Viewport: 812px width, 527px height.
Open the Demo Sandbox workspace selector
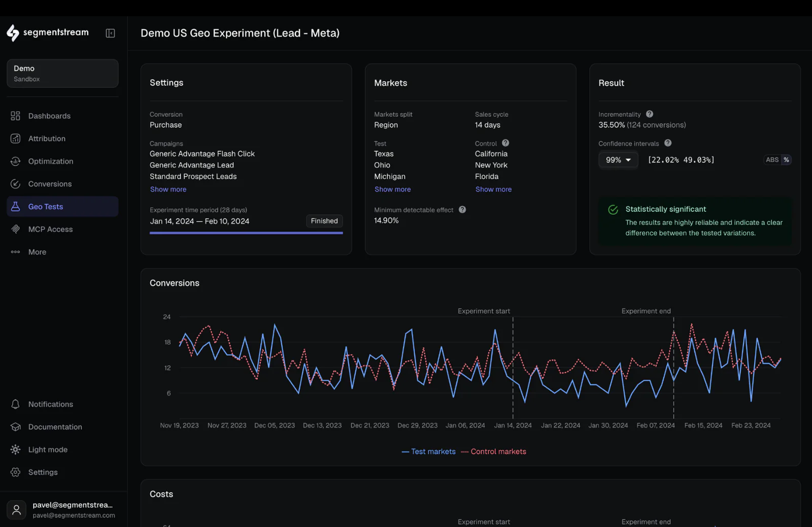(62, 73)
